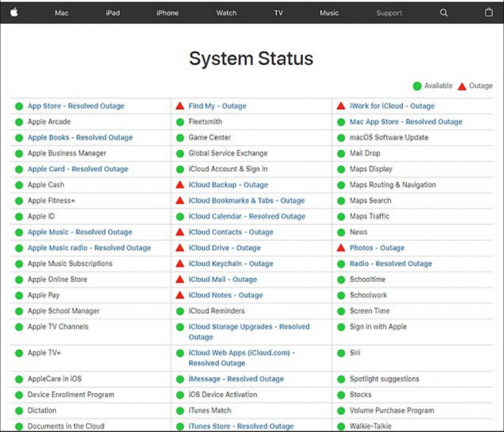Open Mac App Store - Resolved Outage link
Screen dimensions: 504x432
[x=406, y=122]
